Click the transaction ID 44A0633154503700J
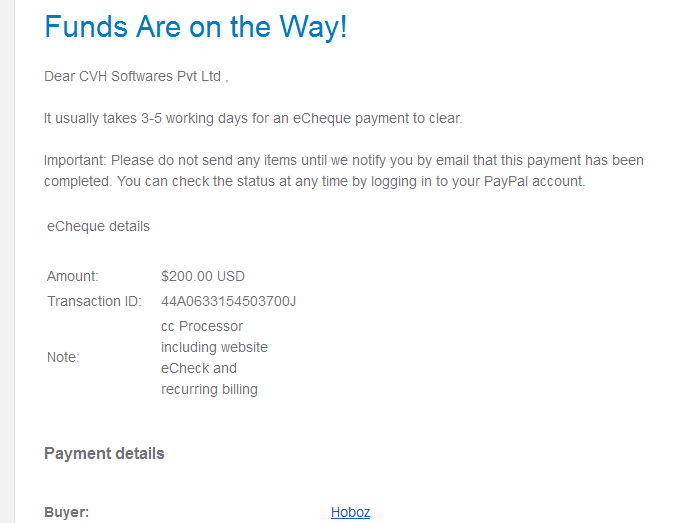Image resolution: width=689 pixels, height=523 pixels. 228,301
